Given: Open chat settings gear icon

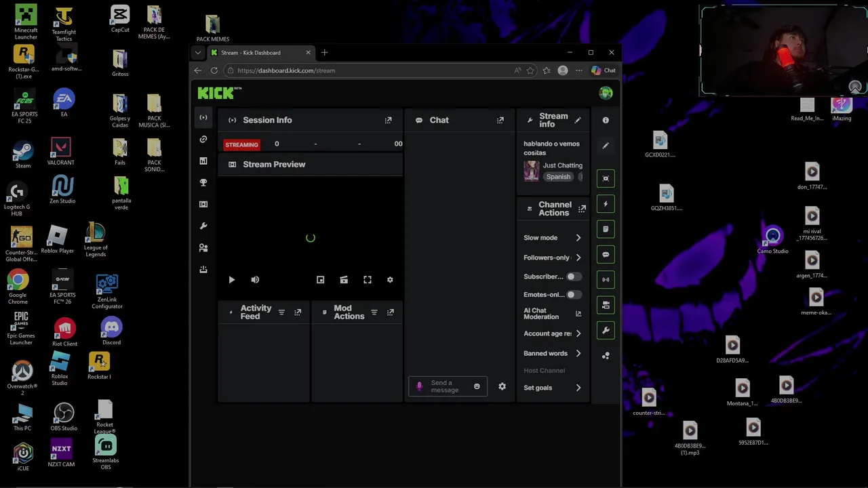Looking at the screenshot, I should tap(502, 386).
